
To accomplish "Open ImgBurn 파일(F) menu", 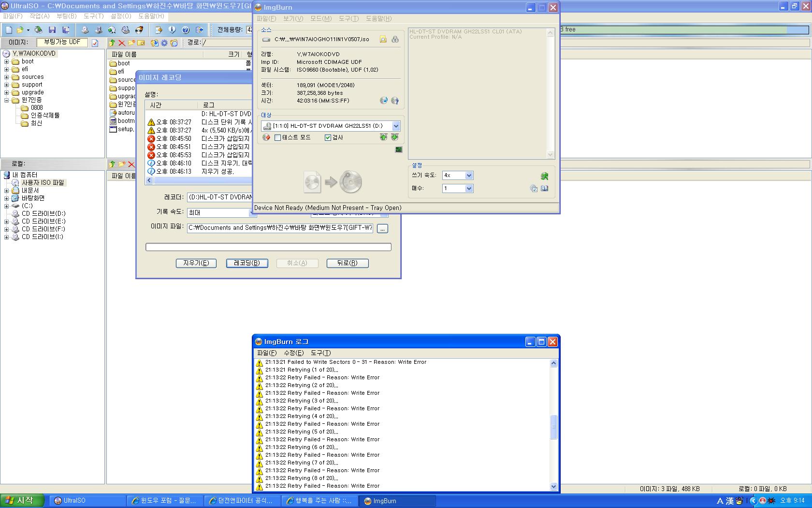I will tap(266, 18).
